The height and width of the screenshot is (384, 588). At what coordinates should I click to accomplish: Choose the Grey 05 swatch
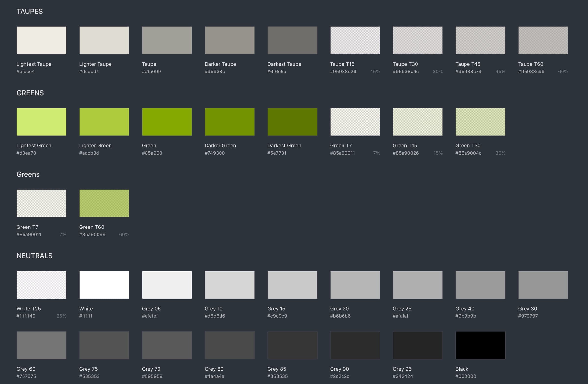point(167,285)
